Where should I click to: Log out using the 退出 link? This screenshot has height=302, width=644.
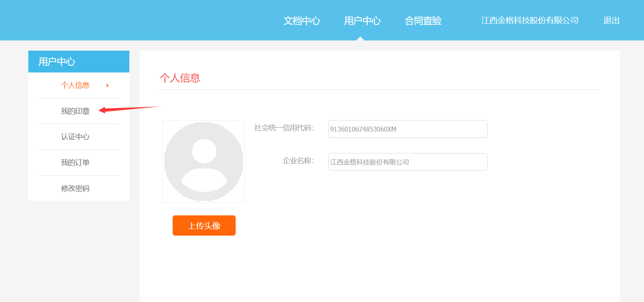(611, 21)
